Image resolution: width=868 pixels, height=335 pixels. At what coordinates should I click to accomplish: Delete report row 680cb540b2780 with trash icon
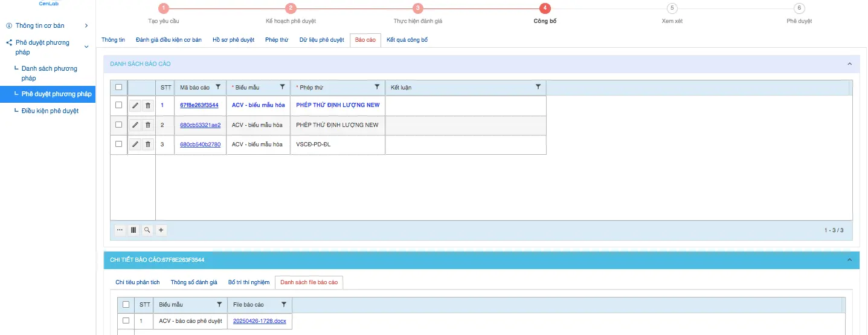(148, 145)
